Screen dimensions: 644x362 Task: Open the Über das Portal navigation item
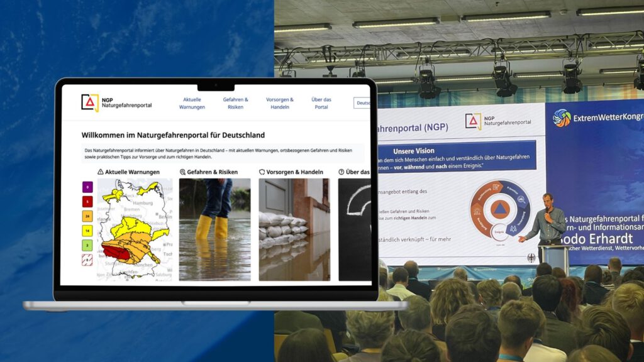321,103
